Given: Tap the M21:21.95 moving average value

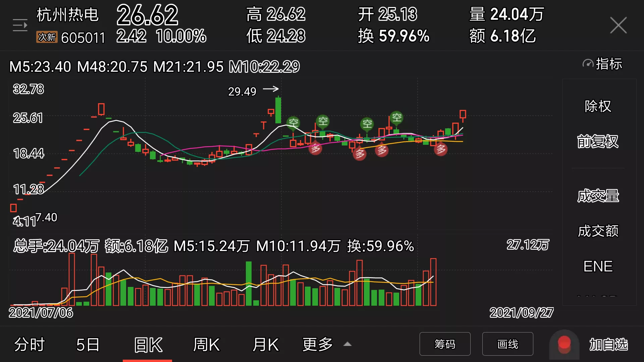Looking at the screenshot, I should [188, 66].
